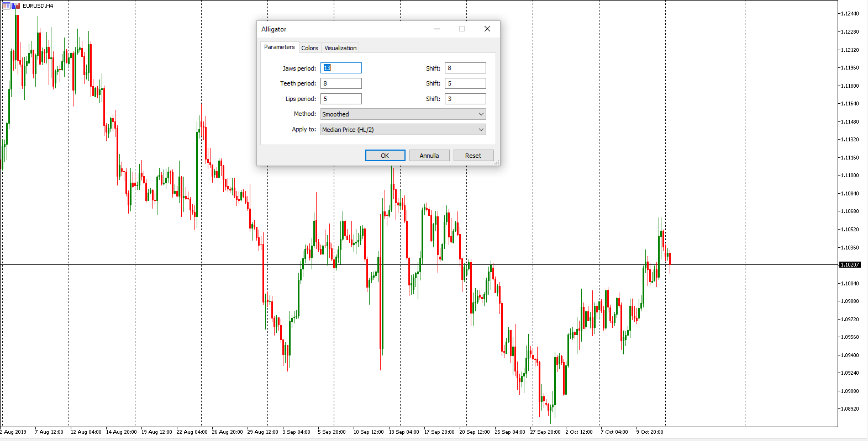
Task: Click the Teeth period input field
Action: pyautogui.click(x=341, y=83)
